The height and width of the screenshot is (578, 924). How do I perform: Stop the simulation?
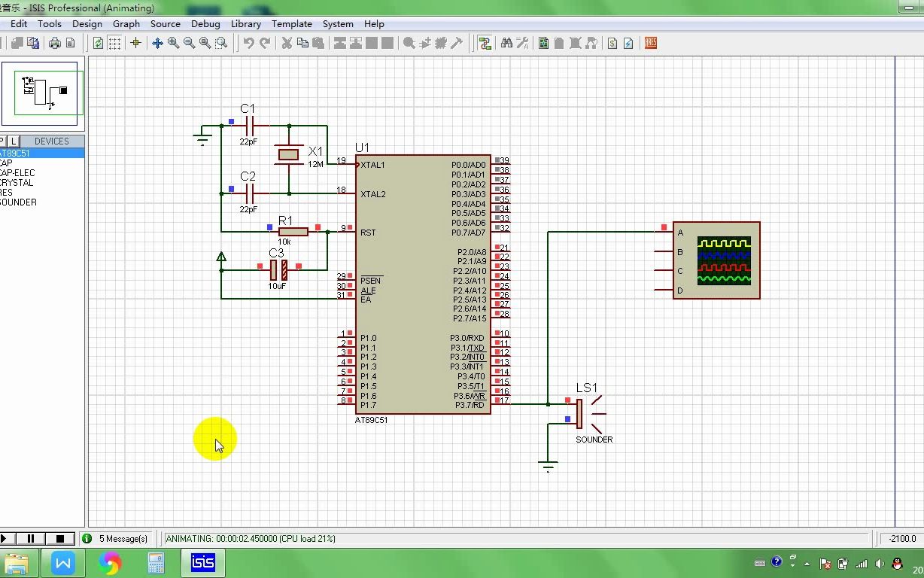tap(60, 538)
